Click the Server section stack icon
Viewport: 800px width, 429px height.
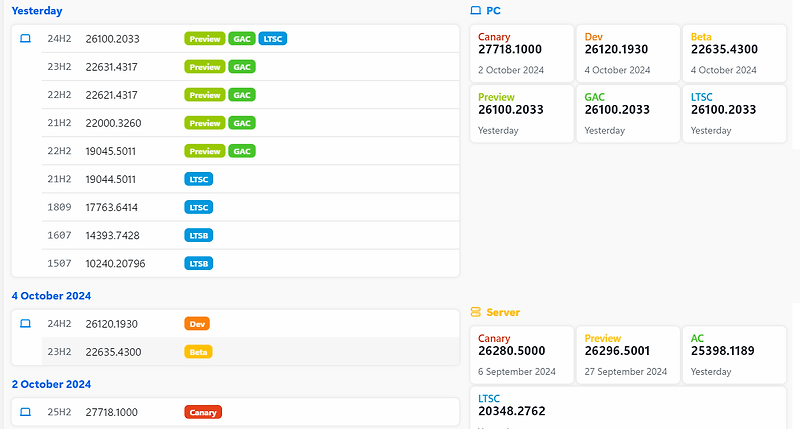coord(476,312)
